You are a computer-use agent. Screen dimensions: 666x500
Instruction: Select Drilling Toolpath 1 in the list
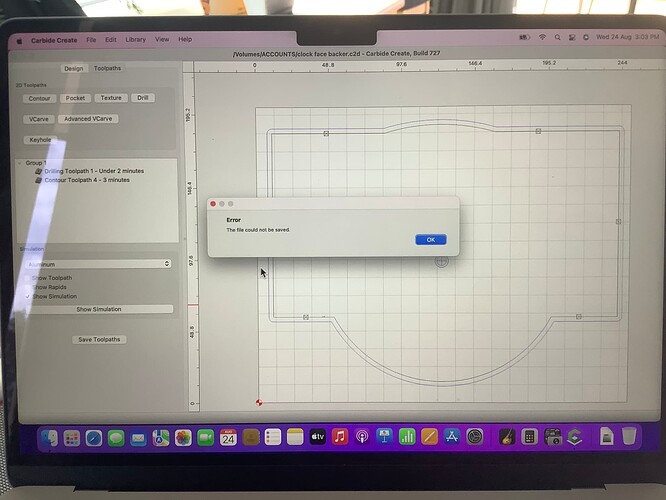(94, 171)
